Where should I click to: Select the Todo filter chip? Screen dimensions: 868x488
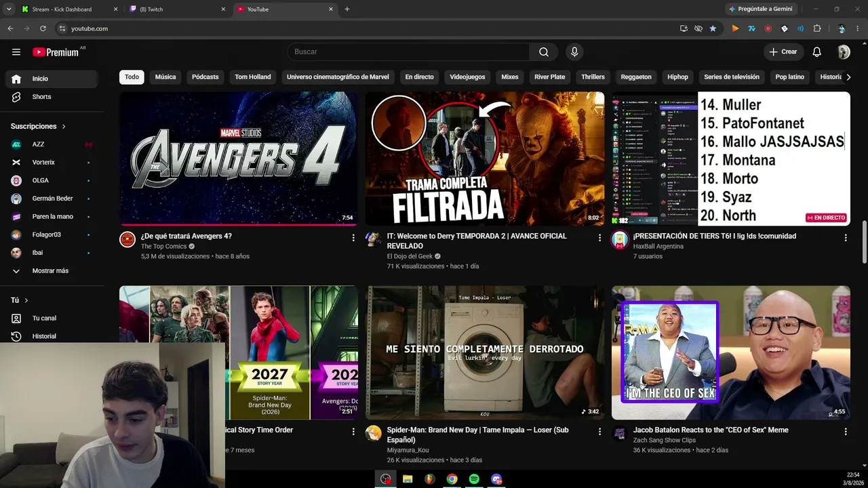point(132,77)
